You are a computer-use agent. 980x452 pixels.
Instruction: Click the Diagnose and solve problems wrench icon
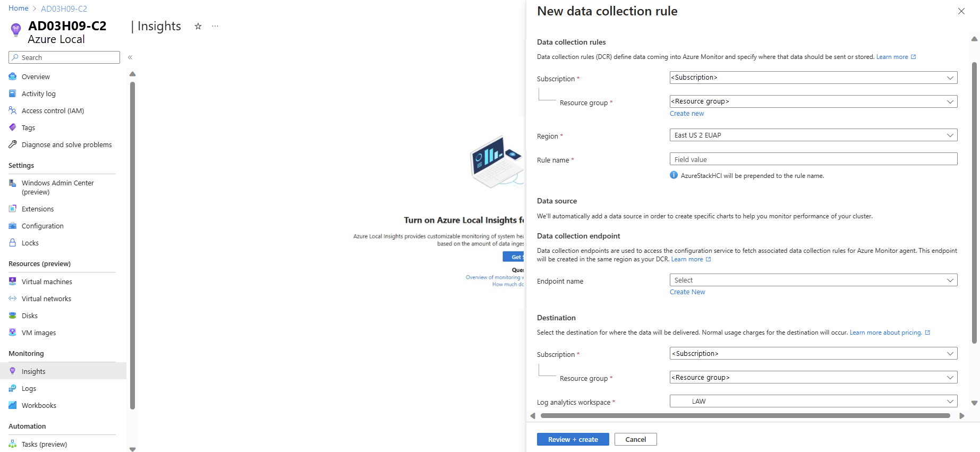pyautogui.click(x=13, y=144)
